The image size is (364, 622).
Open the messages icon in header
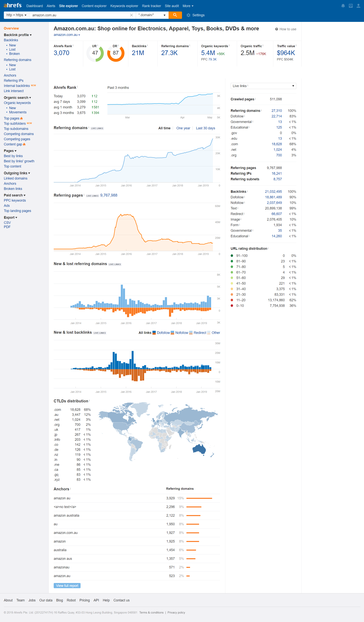[x=350, y=6]
